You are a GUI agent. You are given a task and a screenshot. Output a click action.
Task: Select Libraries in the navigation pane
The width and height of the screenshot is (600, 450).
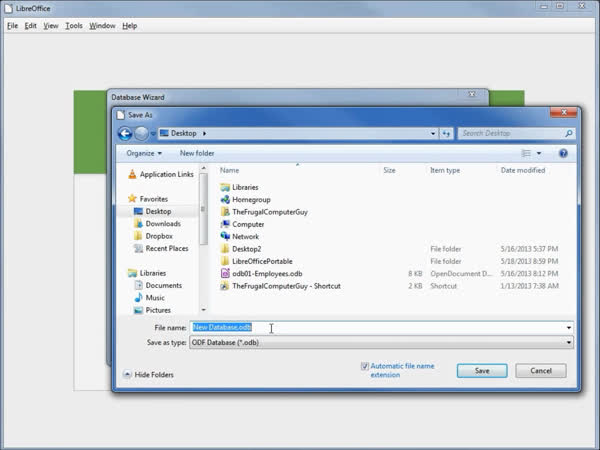tap(152, 273)
